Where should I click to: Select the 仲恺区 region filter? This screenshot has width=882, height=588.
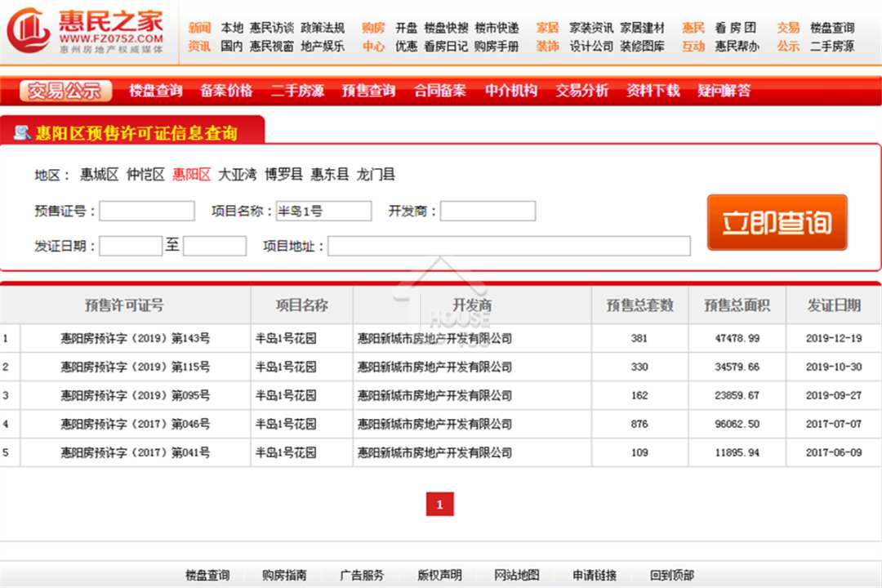(x=145, y=175)
